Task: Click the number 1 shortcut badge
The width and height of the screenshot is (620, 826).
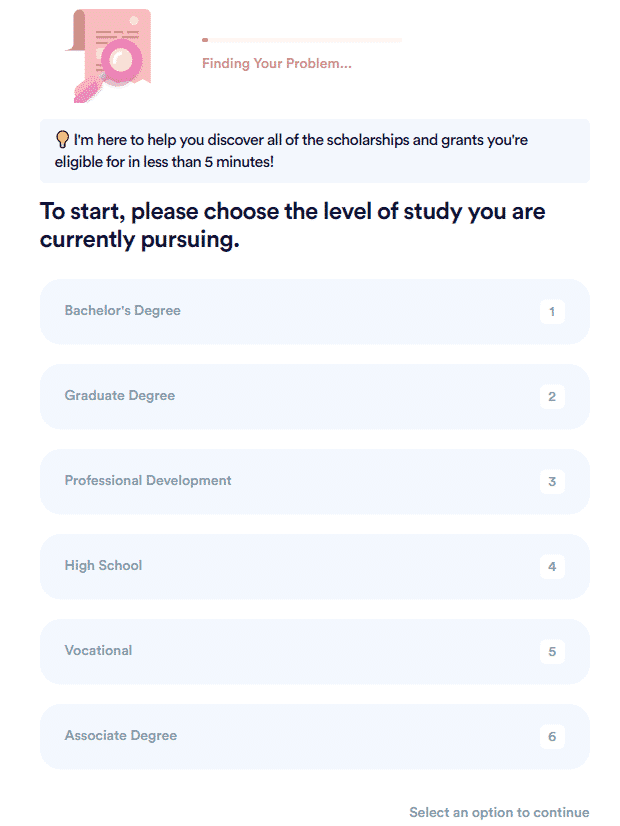Action: pos(552,311)
